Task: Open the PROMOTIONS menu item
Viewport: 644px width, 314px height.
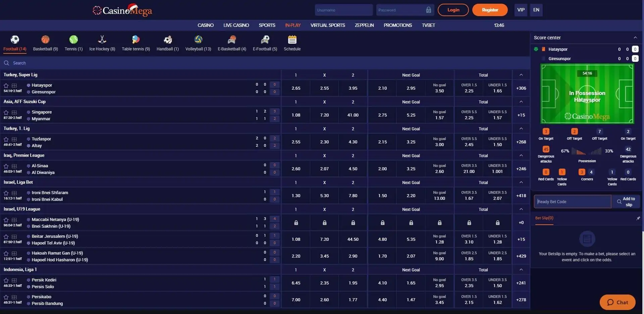Action: 397,25
